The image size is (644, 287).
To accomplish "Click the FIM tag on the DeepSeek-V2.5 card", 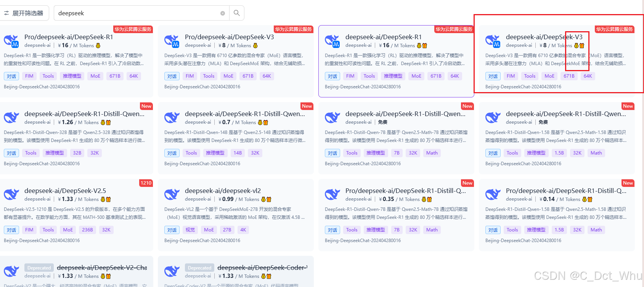I will [29, 230].
